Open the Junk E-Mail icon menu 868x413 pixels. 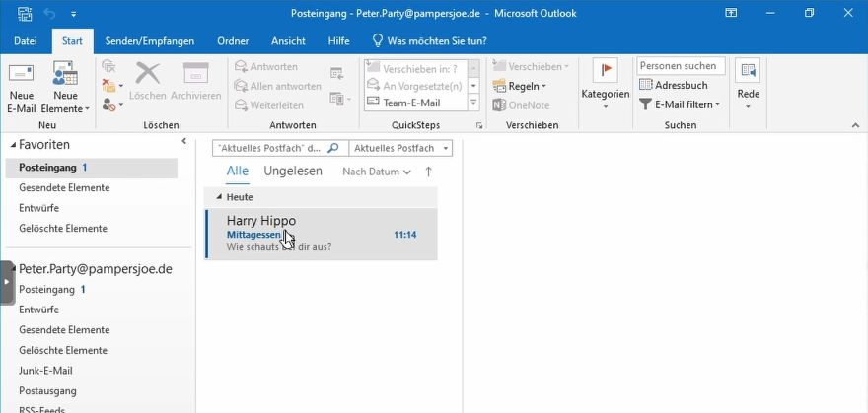(111, 103)
